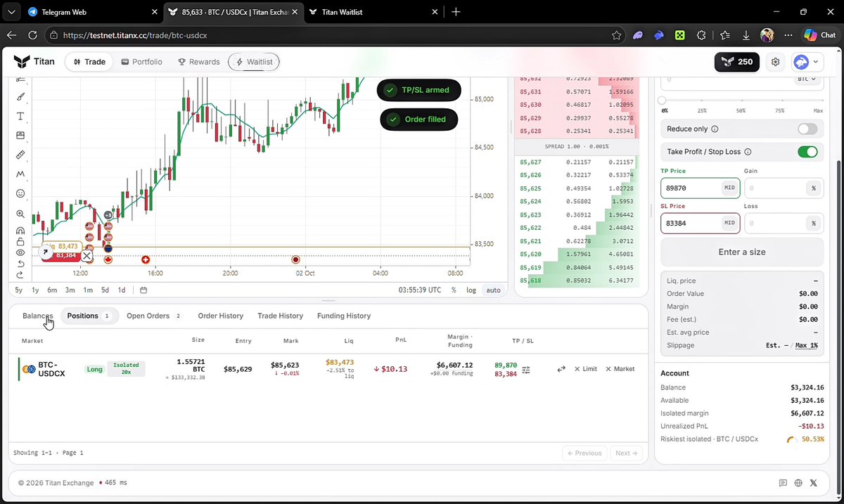Image resolution: width=844 pixels, height=504 pixels.
Task: Redo the chart action
Action: tap(20, 274)
